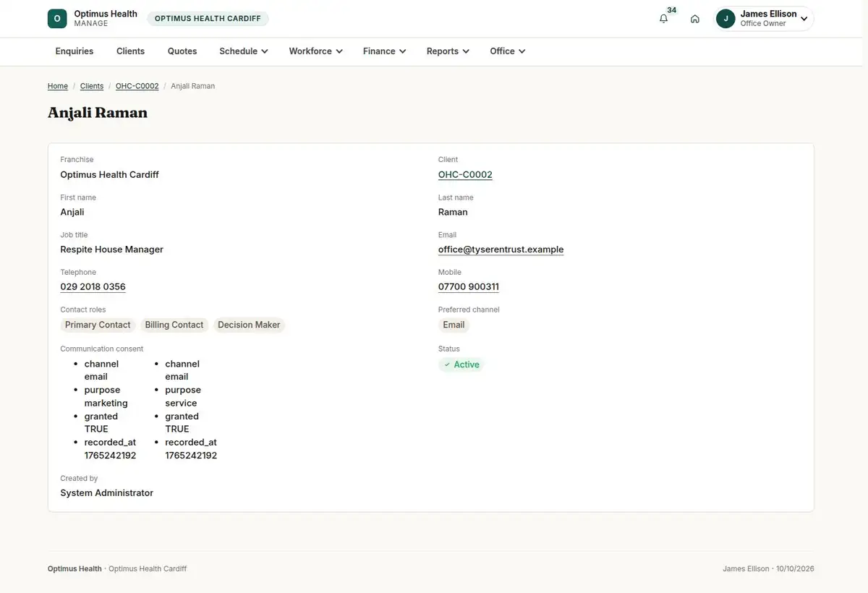Click the Optimus Health logo square

[x=57, y=19]
